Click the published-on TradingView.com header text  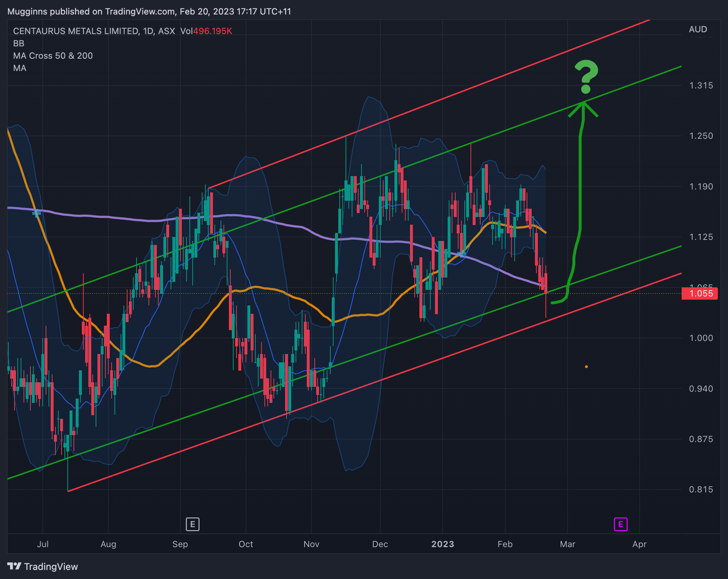coord(149,12)
